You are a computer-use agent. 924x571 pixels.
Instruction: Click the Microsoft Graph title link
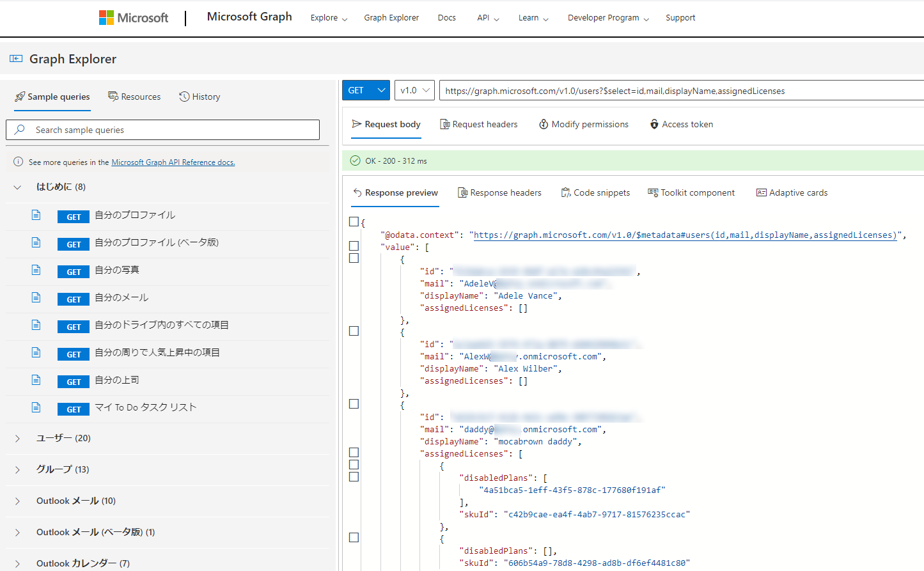[x=249, y=17]
